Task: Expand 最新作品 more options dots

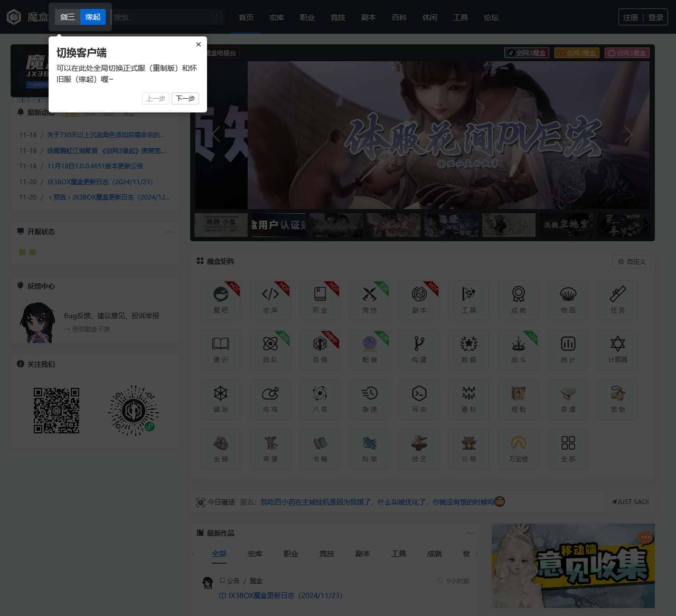Action: tap(471, 533)
